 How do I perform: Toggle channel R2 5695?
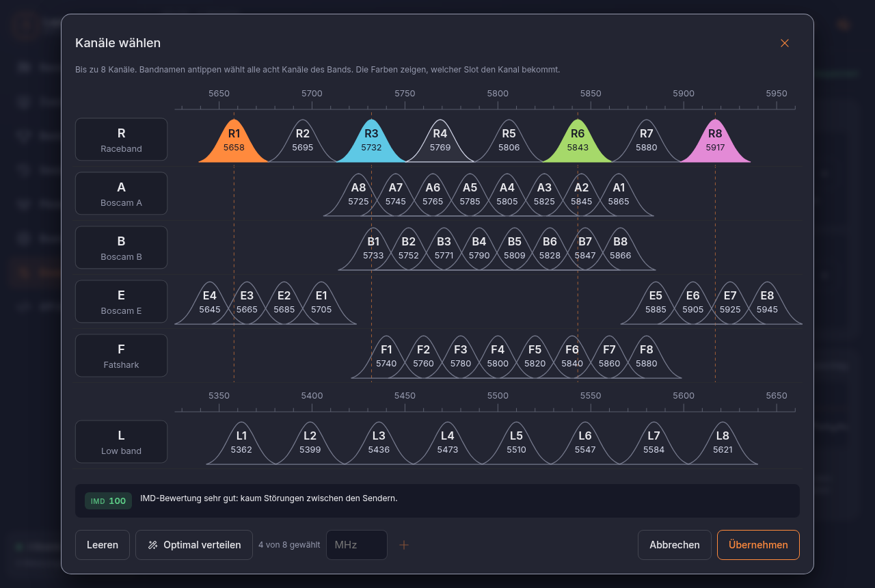pyautogui.click(x=303, y=140)
